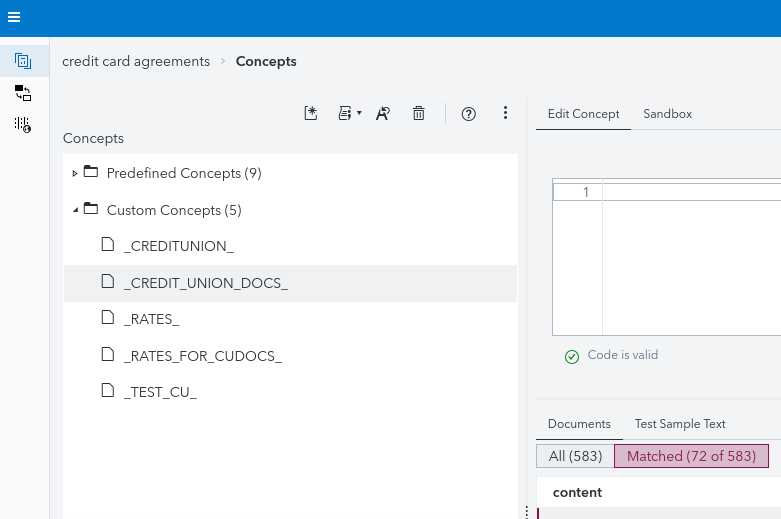Expand the Predefined Concepts tree node

pos(75,173)
